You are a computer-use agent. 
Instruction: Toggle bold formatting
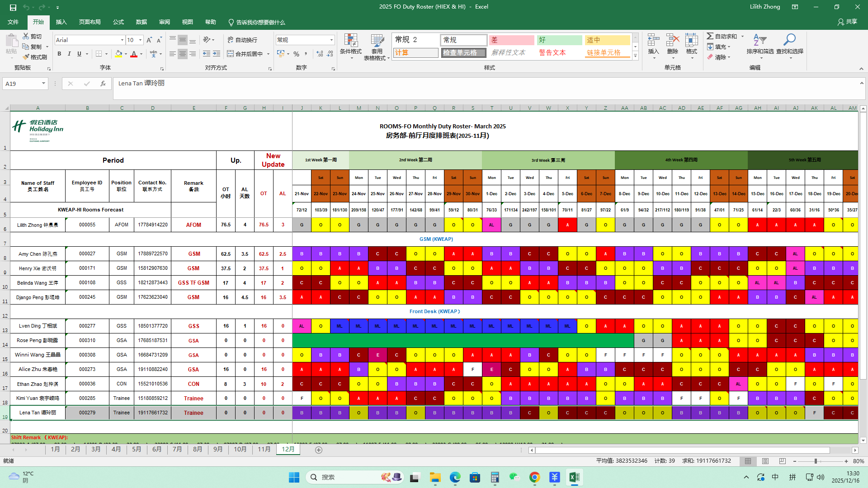pos(59,54)
